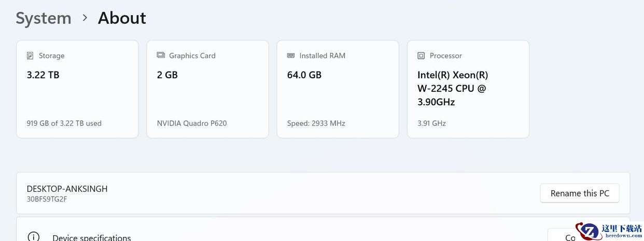Click the Speed: 2933 MHz text
644x241 pixels.
tap(316, 123)
